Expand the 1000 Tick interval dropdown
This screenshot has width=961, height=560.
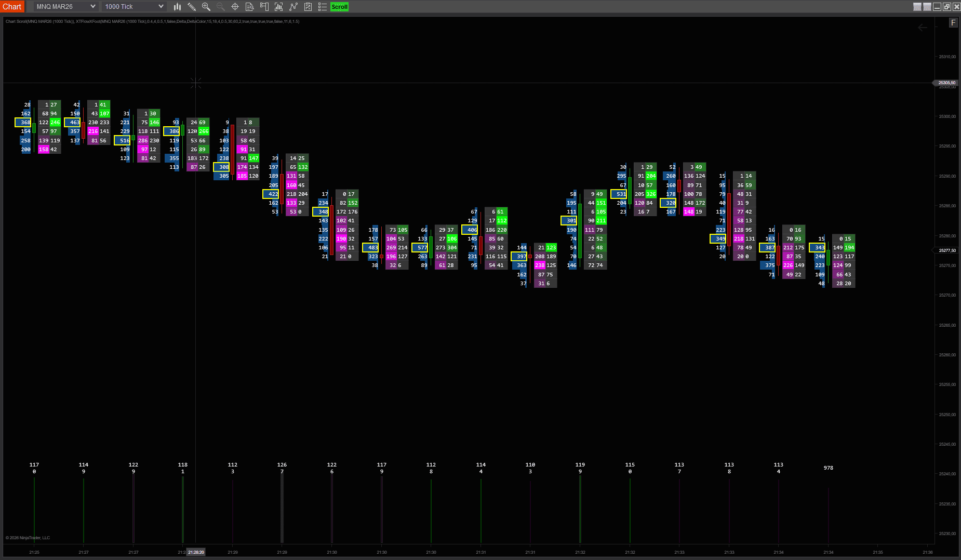point(134,7)
